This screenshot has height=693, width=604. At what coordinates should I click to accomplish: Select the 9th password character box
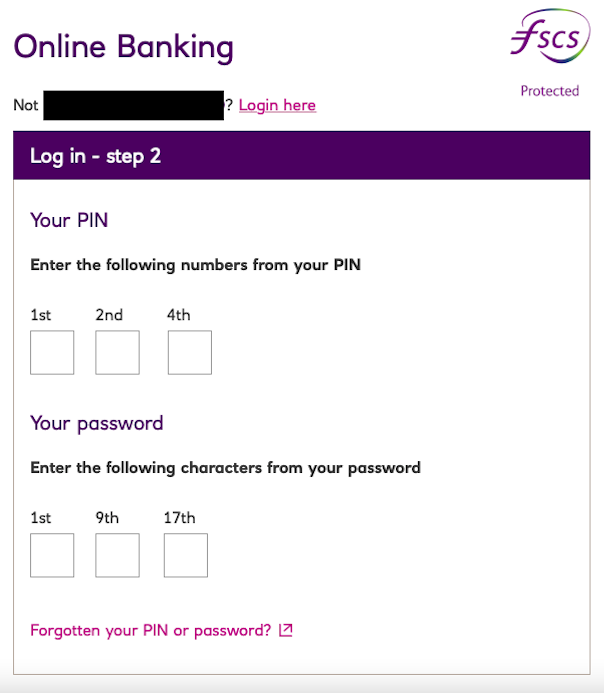pyautogui.click(x=117, y=555)
